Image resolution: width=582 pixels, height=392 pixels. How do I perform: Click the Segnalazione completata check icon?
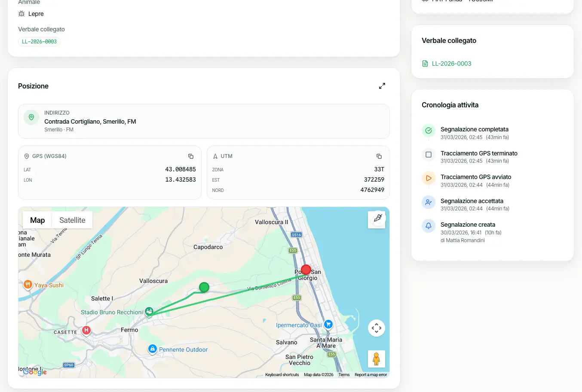click(x=429, y=131)
